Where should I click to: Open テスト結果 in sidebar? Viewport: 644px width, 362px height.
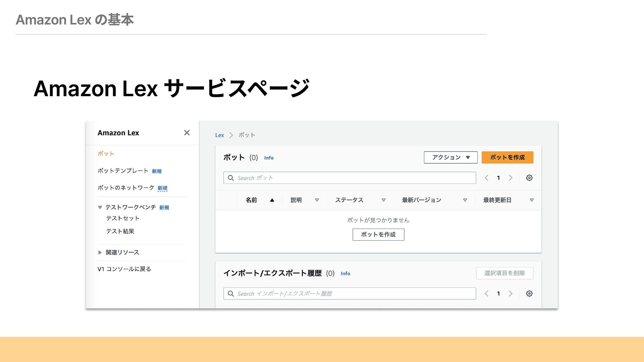click(x=120, y=231)
